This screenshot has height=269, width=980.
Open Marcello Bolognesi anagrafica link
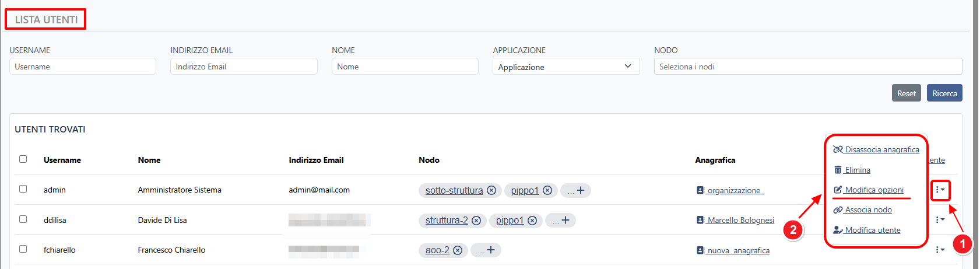[740, 221]
